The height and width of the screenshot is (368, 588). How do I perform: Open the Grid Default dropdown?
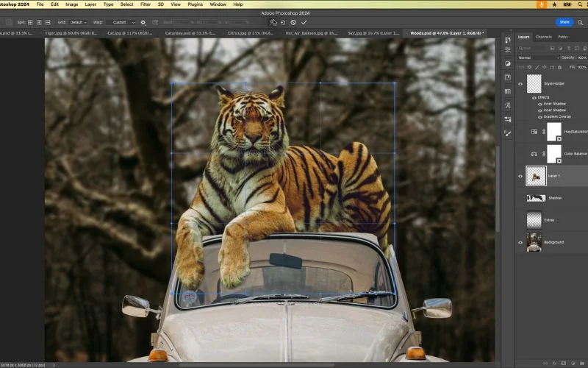click(78, 23)
